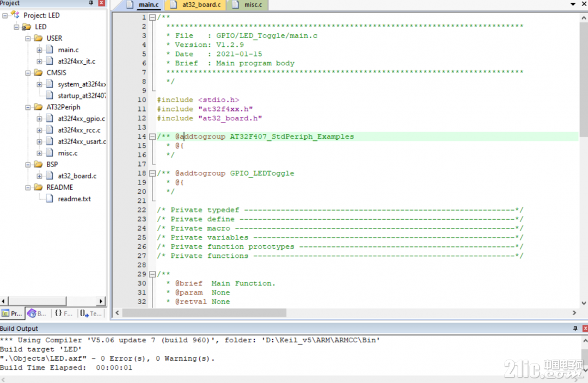The image size is (588, 383).
Task: Open the Templates (Te...) panel tab
Action: coord(90,313)
